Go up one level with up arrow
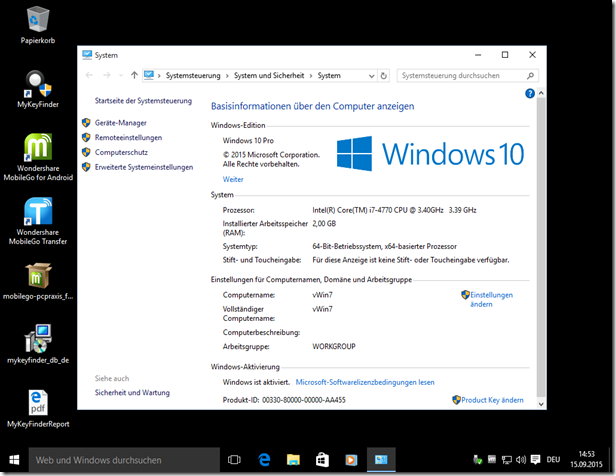Image resolution: width=616 pixels, height=476 pixels. pyautogui.click(x=134, y=75)
